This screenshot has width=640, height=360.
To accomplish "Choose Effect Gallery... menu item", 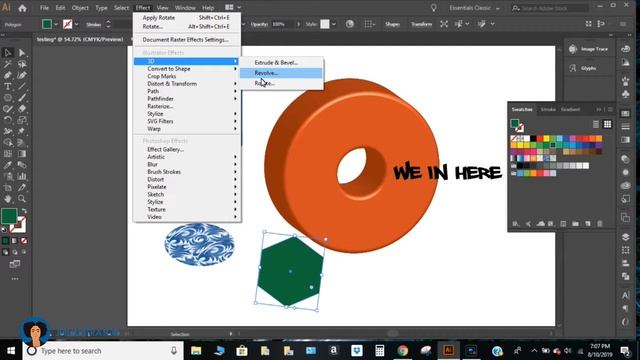I will pos(187,149).
